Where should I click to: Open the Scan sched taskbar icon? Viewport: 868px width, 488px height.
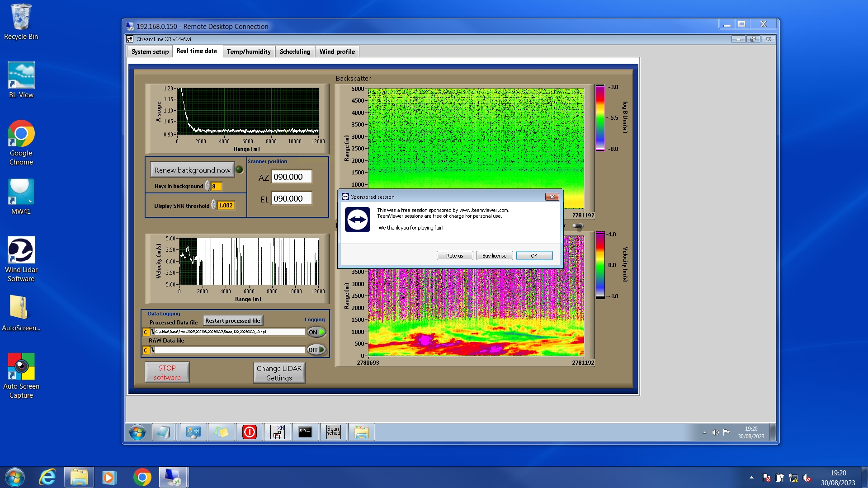click(333, 432)
